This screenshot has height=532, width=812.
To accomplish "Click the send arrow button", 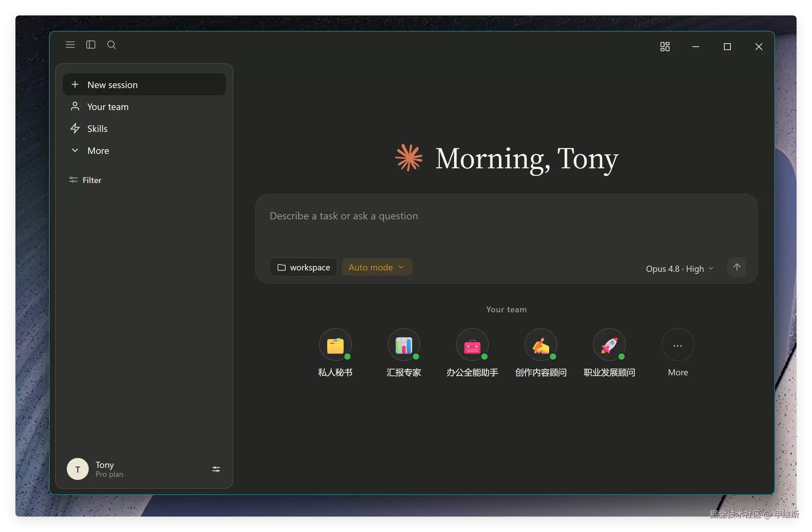I will pyautogui.click(x=737, y=267).
